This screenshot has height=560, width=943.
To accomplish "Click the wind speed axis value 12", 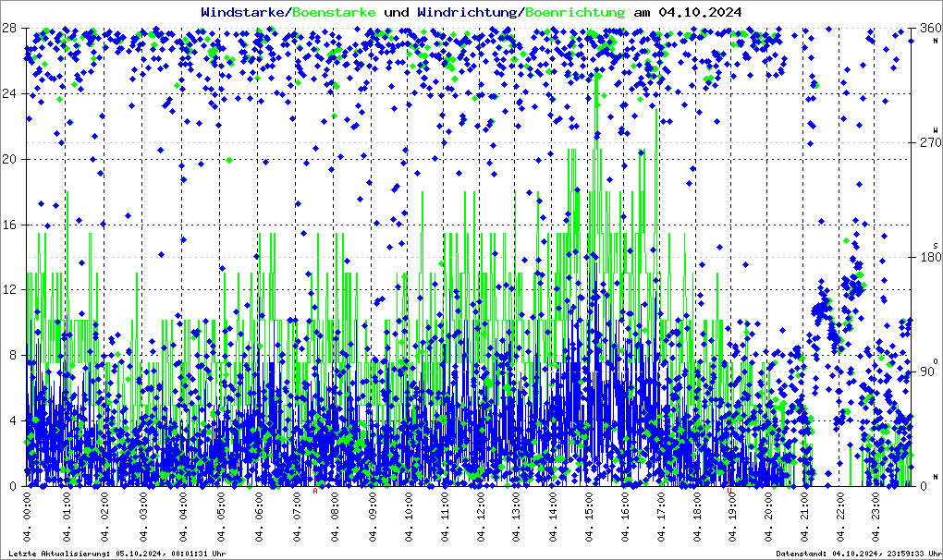I will [x=8, y=289].
